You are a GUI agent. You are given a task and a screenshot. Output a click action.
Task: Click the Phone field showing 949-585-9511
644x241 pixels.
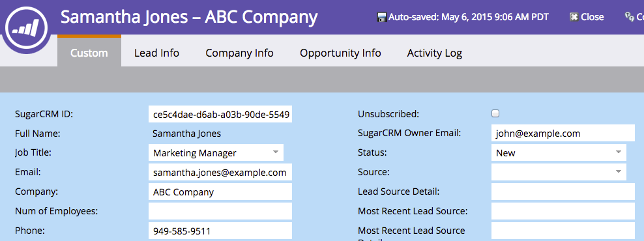[x=220, y=231]
